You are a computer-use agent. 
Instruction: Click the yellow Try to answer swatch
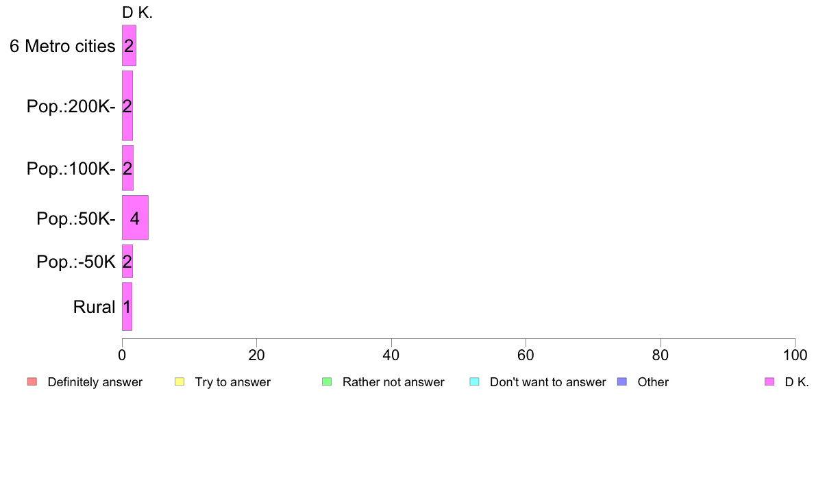pyautogui.click(x=180, y=381)
